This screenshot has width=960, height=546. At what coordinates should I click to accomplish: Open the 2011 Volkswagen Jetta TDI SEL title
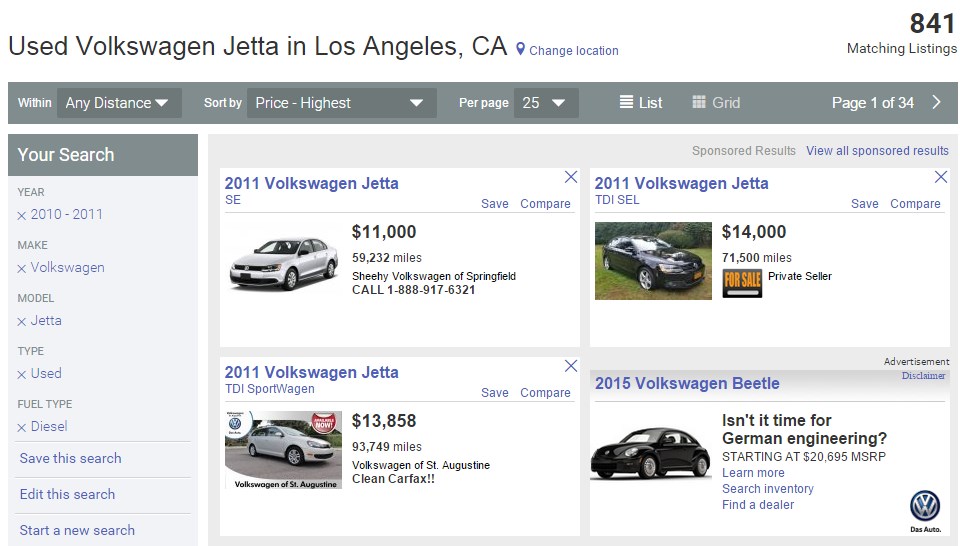click(x=681, y=183)
